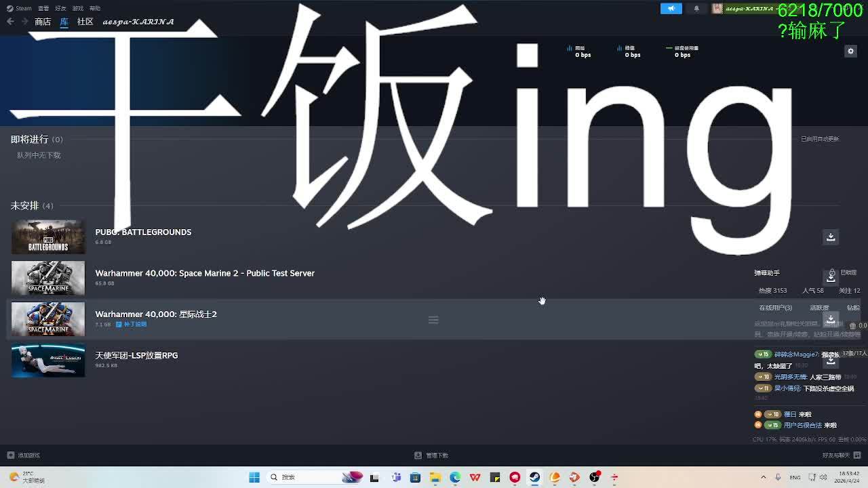Download PUBG: BATTLEGROUNDS via arrow icon
The image size is (868, 488).
(x=831, y=237)
